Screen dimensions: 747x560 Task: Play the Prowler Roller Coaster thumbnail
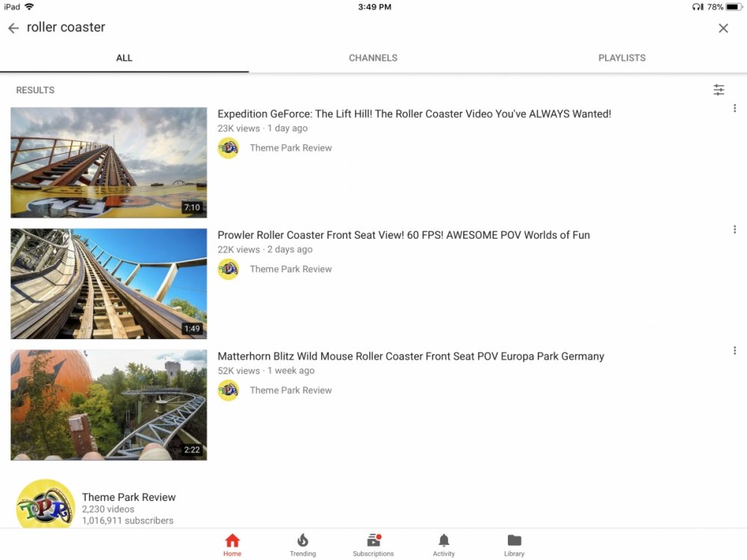point(109,284)
